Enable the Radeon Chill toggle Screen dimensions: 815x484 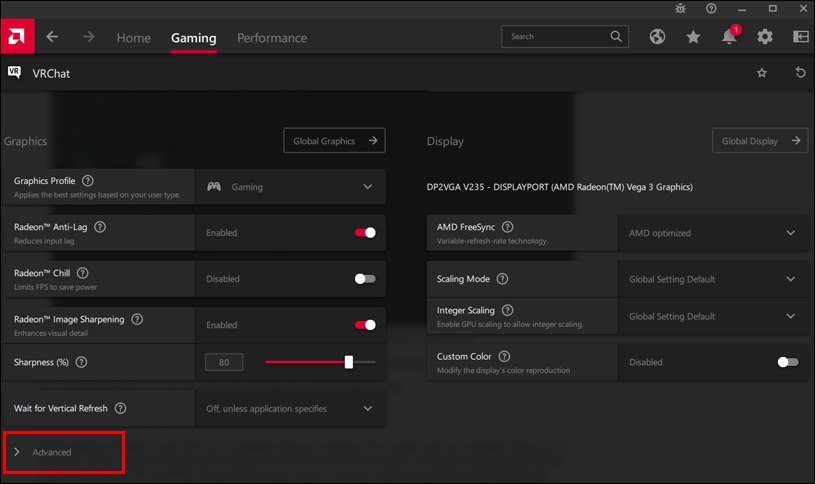tap(365, 279)
